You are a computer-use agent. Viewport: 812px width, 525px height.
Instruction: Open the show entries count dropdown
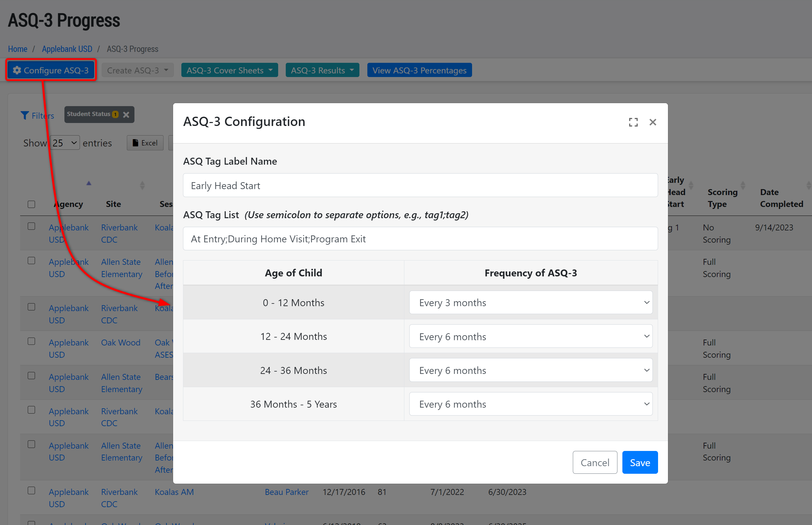coord(65,143)
